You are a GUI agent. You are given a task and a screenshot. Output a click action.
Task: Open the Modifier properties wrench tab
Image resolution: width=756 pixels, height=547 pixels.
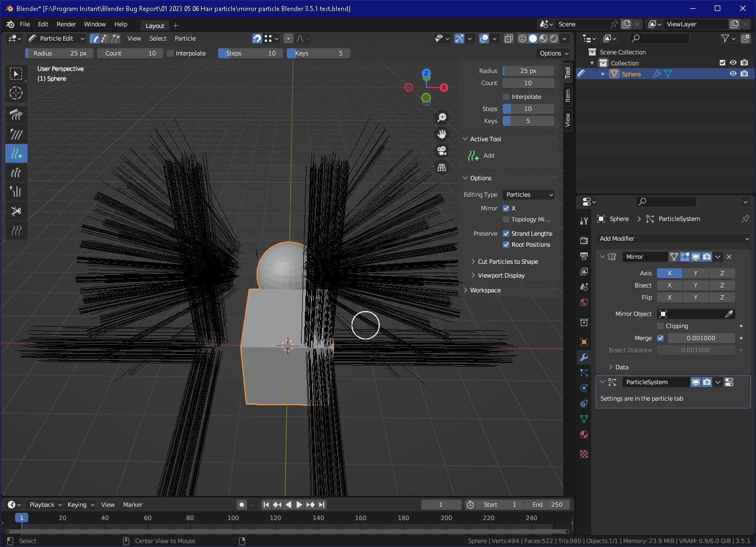click(x=584, y=357)
